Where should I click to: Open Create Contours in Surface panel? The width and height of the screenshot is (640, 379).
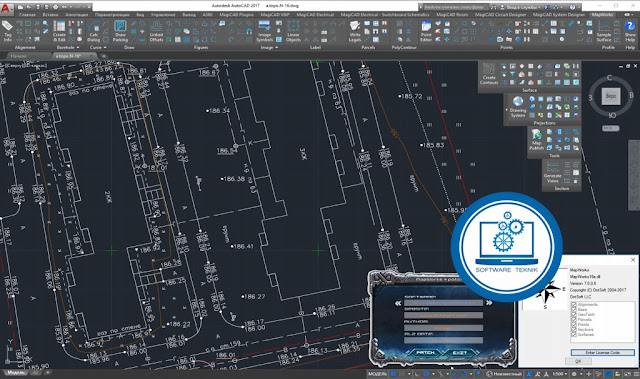[x=489, y=74]
